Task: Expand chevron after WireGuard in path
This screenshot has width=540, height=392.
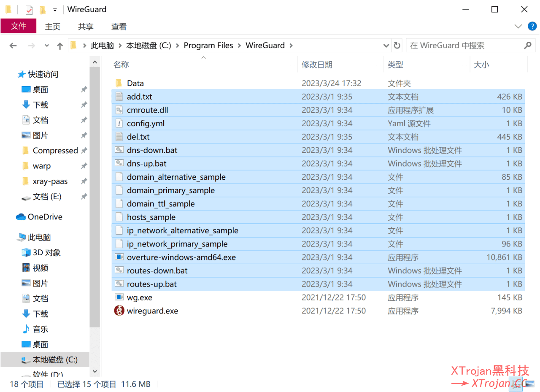Action: (x=291, y=46)
